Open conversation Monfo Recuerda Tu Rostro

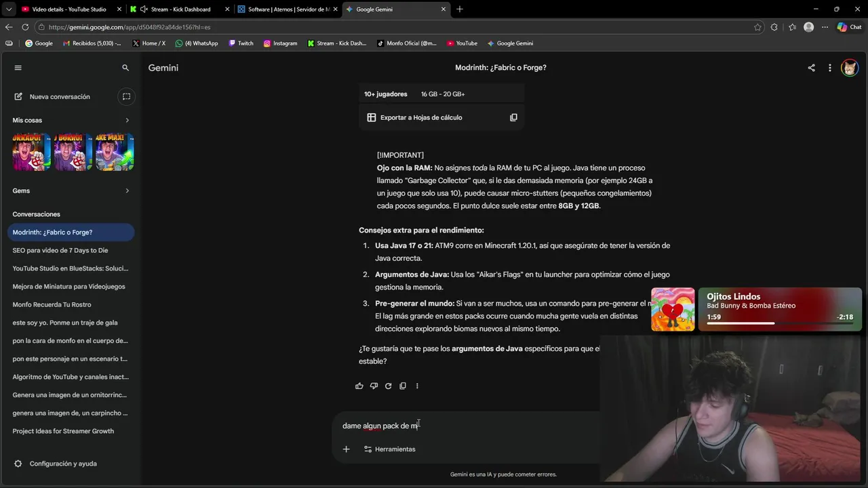pyautogui.click(x=71, y=304)
